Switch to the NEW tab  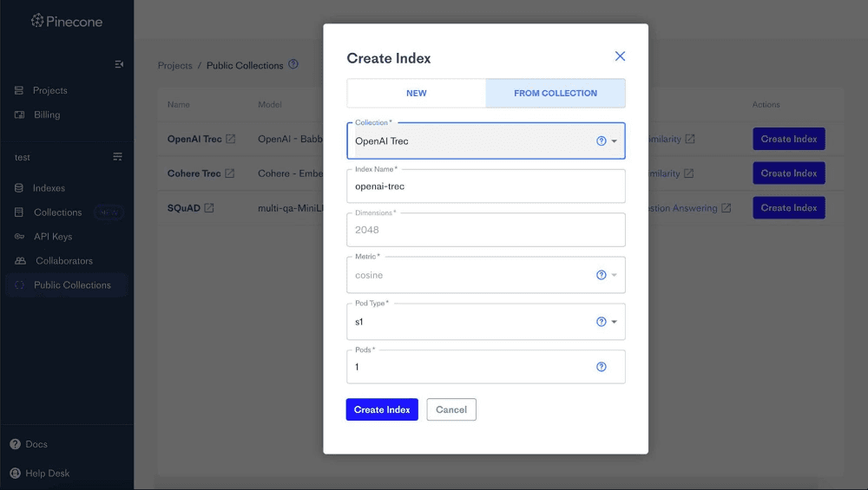(417, 94)
